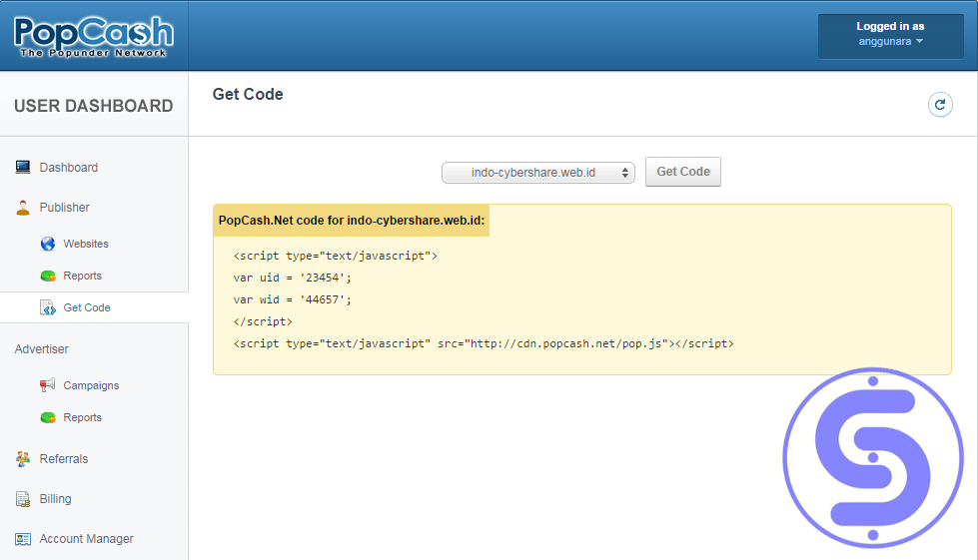
Task: Click the refresh icon beside Get Code heading
Action: point(940,105)
